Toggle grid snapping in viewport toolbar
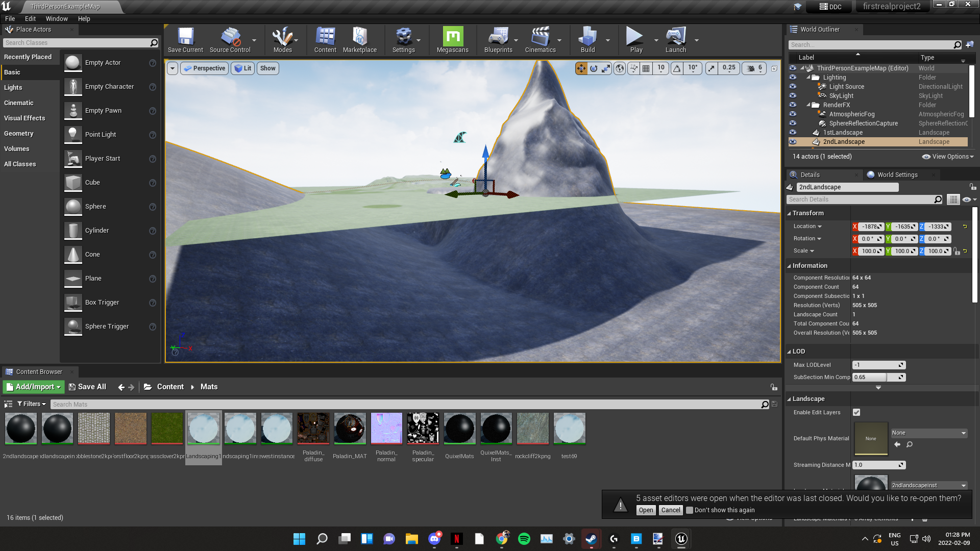Image resolution: width=980 pixels, height=551 pixels. pos(646,68)
